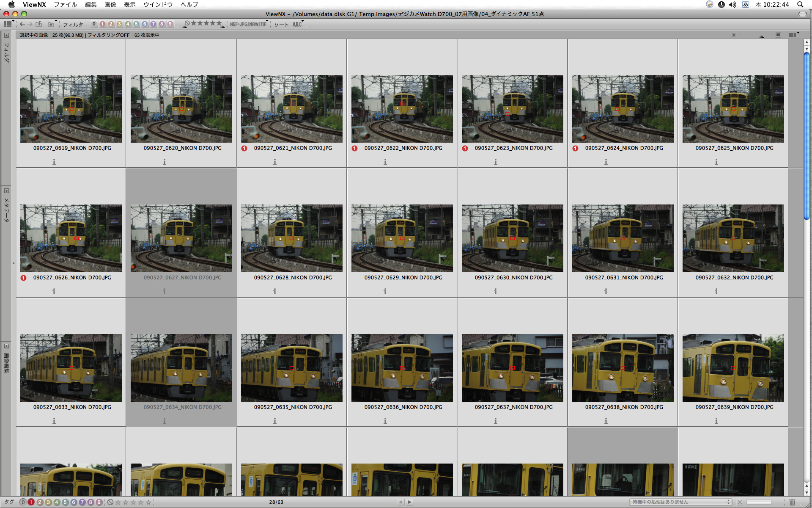This screenshot has width=812, height=508.
Task: Show info for 090527_0619 image
Action: (x=54, y=162)
